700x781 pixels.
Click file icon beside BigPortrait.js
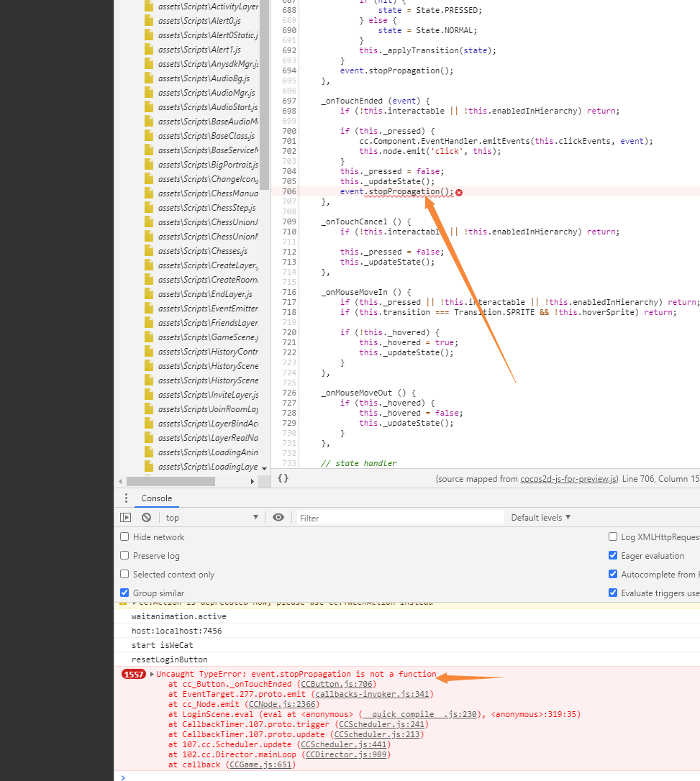[x=148, y=165]
